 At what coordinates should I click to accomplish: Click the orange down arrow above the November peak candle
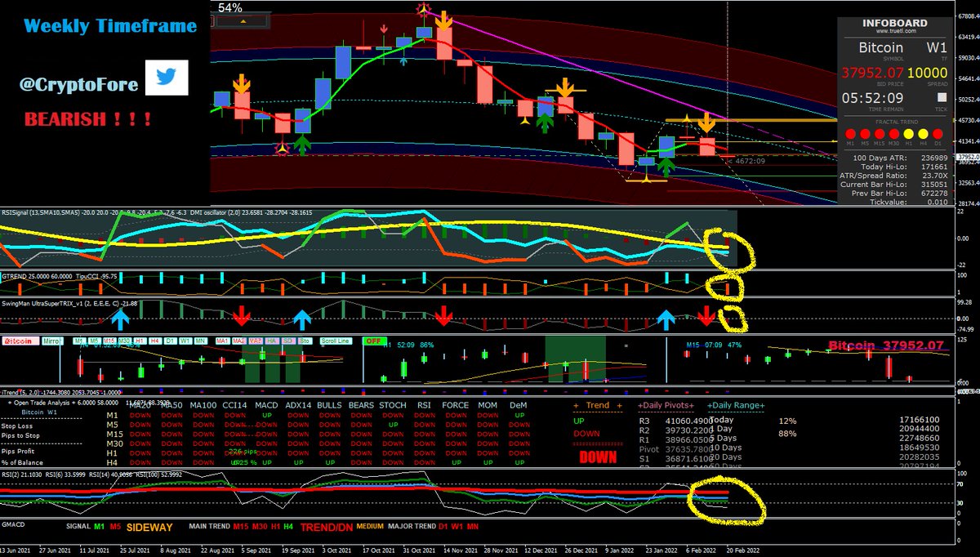coord(443,20)
